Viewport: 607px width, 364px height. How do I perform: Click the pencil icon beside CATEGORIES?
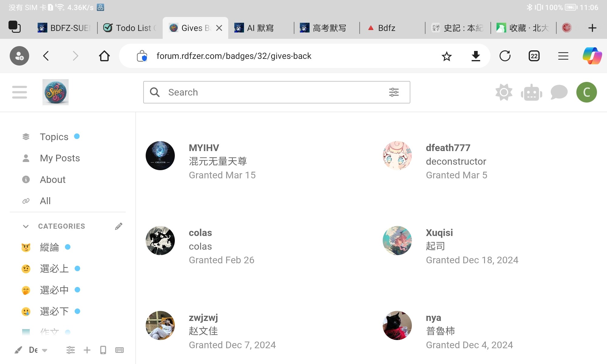click(x=119, y=226)
